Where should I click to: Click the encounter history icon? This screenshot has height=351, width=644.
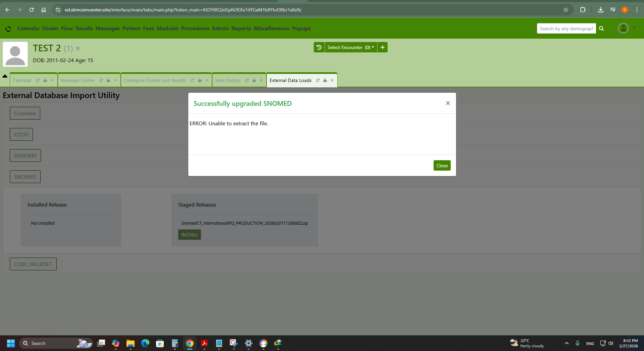[x=319, y=47]
